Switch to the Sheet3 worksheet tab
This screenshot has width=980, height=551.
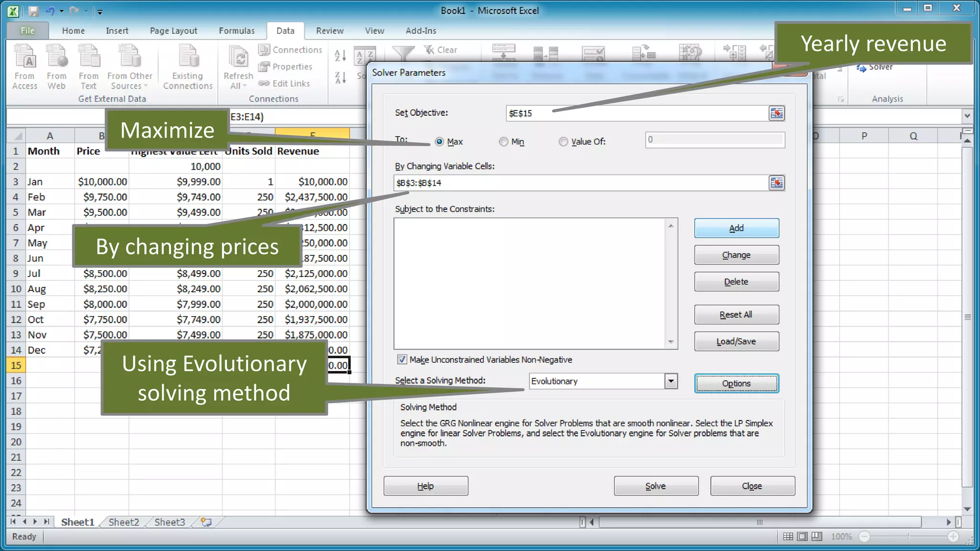[169, 522]
